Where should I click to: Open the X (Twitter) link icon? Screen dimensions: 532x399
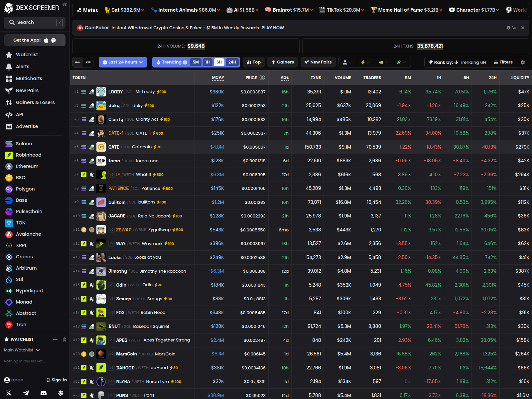click(x=9, y=393)
